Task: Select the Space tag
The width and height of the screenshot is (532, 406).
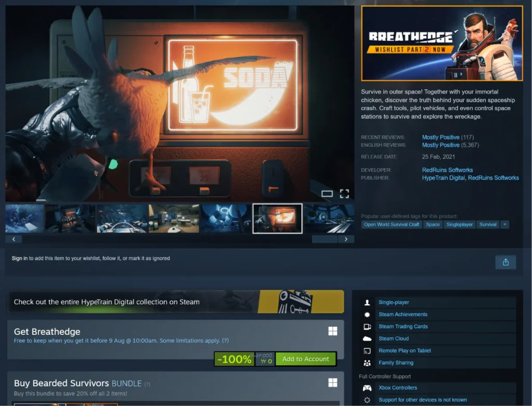Action: [x=433, y=224]
